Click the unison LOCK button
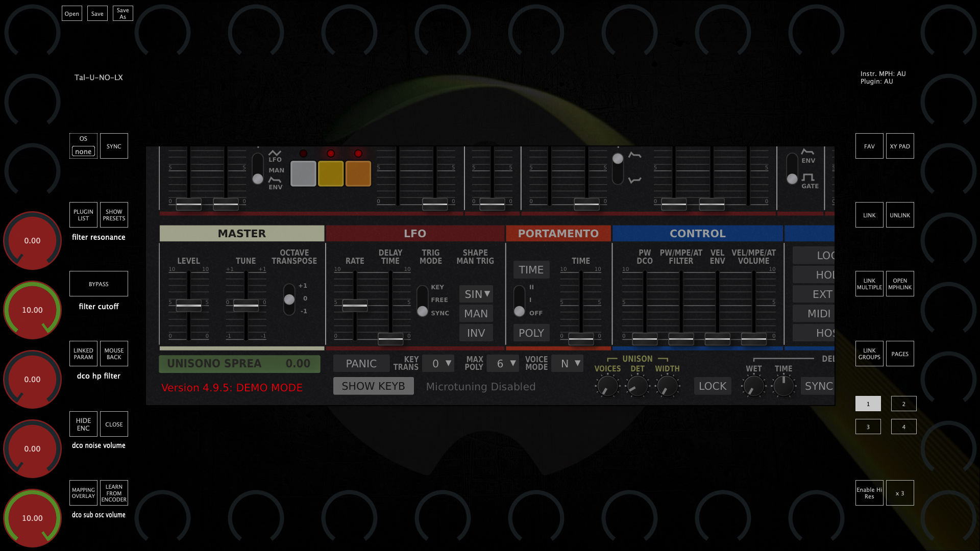The height and width of the screenshot is (551, 980). (713, 386)
